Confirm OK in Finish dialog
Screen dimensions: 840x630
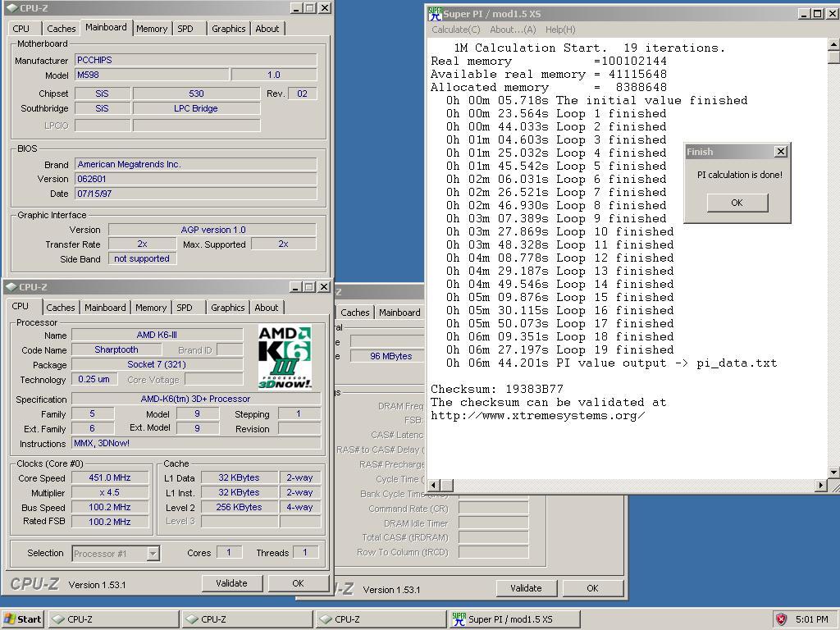coord(737,203)
